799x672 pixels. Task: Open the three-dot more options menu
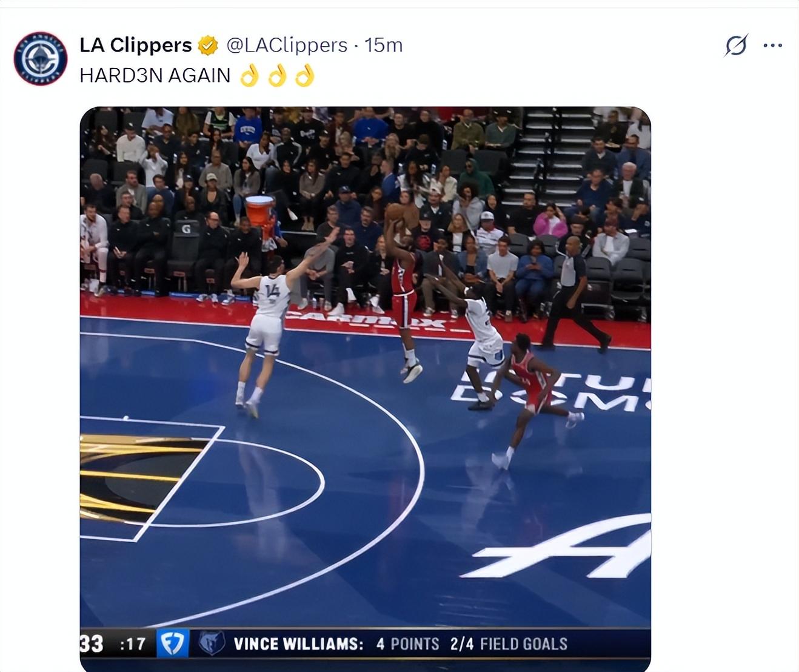pyautogui.click(x=772, y=45)
